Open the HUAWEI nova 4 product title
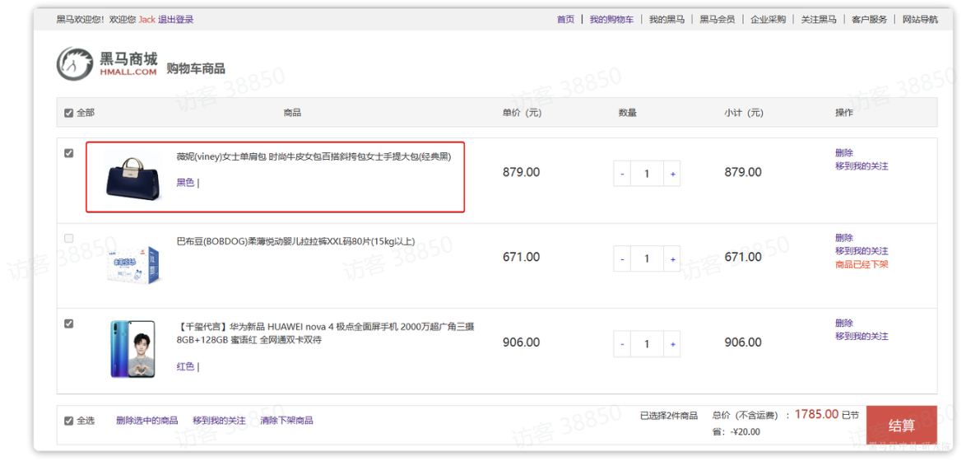This screenshot has width=980, height=461. pos(325,333)
